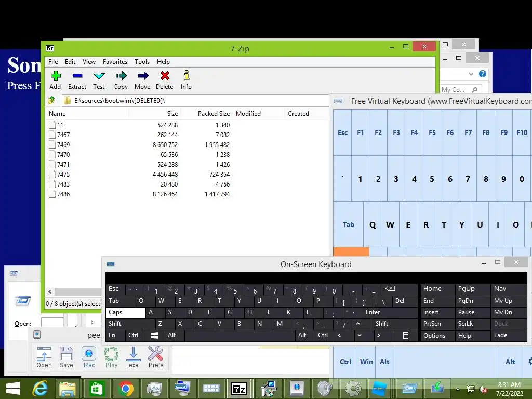Open the Help menu in 7-Zip
The width and height of the screenshot is (532, 399).
163,62
